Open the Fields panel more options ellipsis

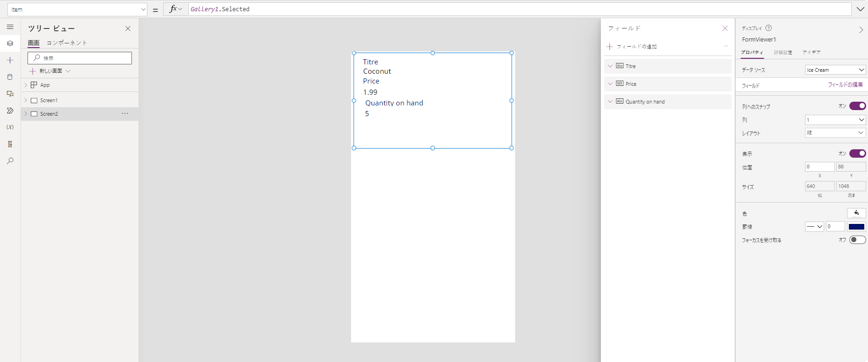coord(726,46)
